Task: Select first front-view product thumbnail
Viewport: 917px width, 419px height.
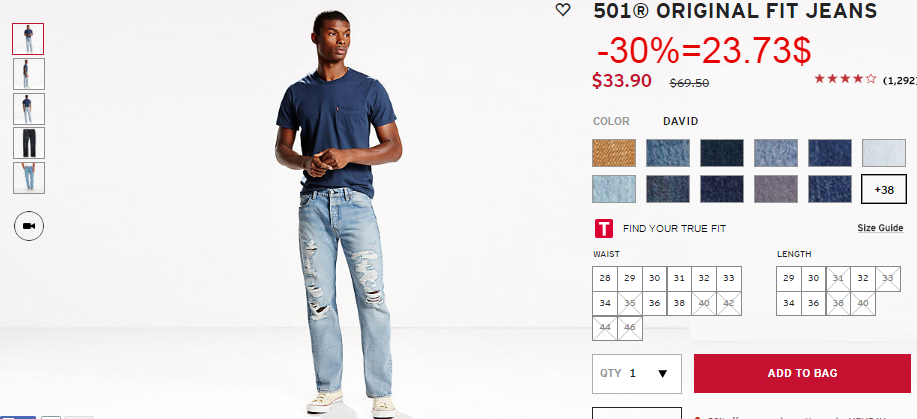Action: coord(28,39)
